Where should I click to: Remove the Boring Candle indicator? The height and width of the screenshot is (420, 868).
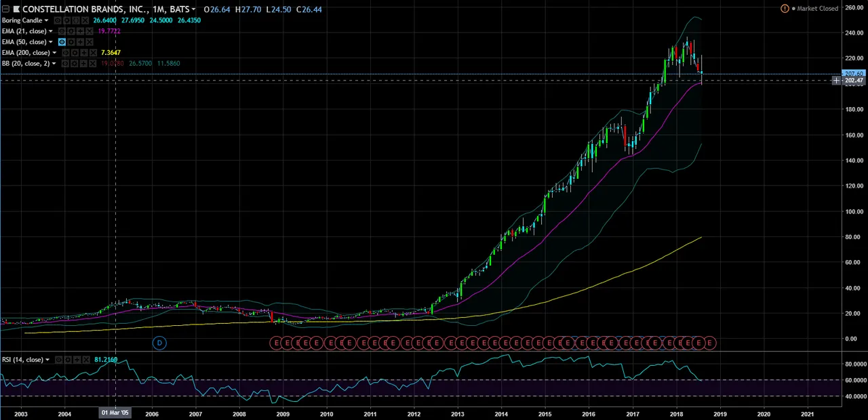[85, 20]
